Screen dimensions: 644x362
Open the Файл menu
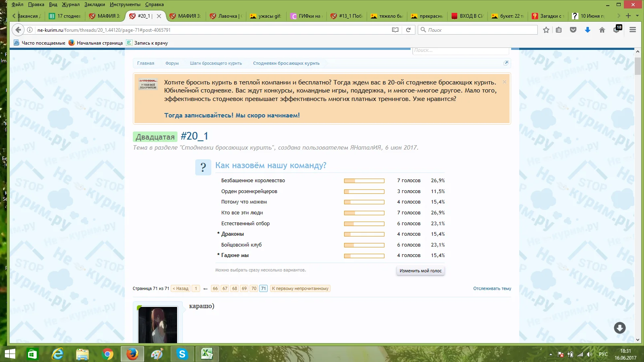tap(17, 4)
